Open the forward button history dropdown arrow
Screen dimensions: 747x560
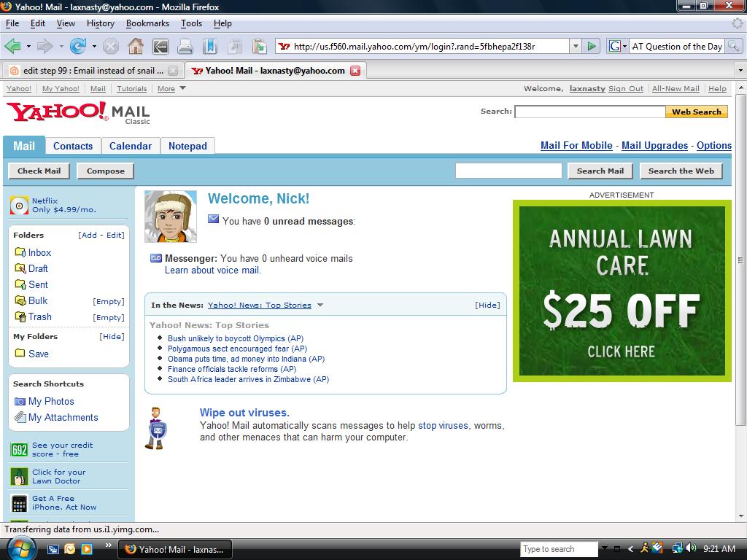click(61, 47)
